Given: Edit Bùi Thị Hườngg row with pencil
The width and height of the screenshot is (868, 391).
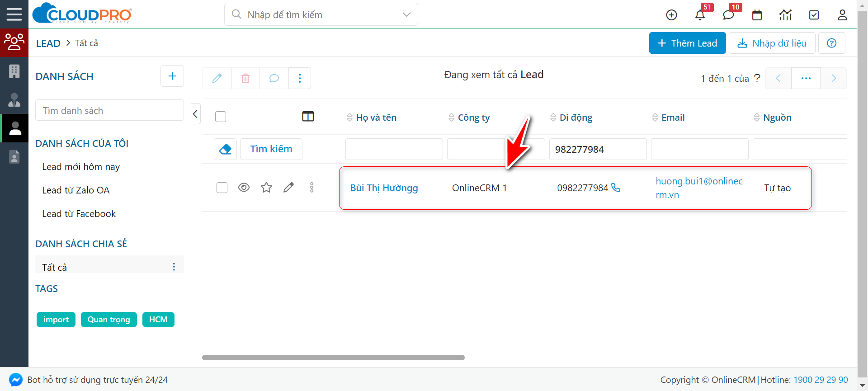Looking at the screenshot, I should 288,187.
